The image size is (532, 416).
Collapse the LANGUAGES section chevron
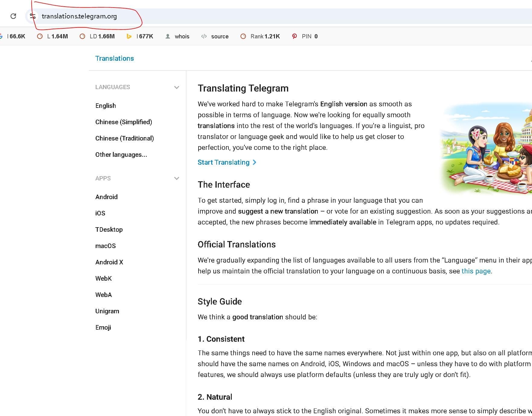click(177, 87)
